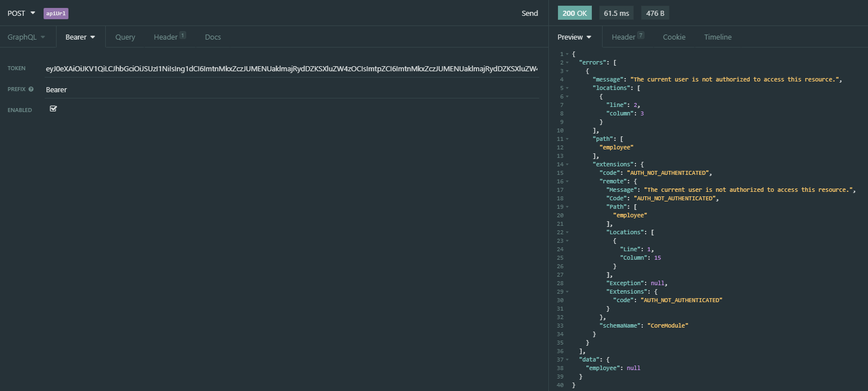Screen dimensions: 868x391
Task: Click the 476 B response size badge
Action: click(x=655, y=12)
